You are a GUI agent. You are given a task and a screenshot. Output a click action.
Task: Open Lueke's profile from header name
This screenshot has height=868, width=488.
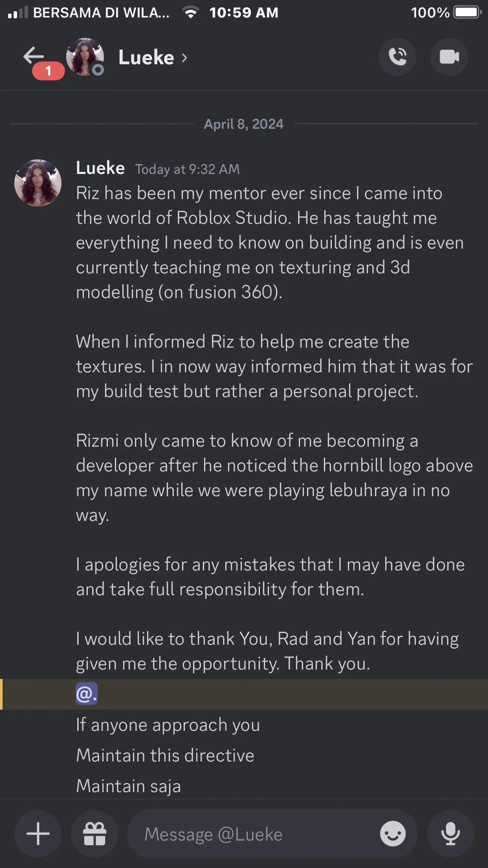(146, 58)
